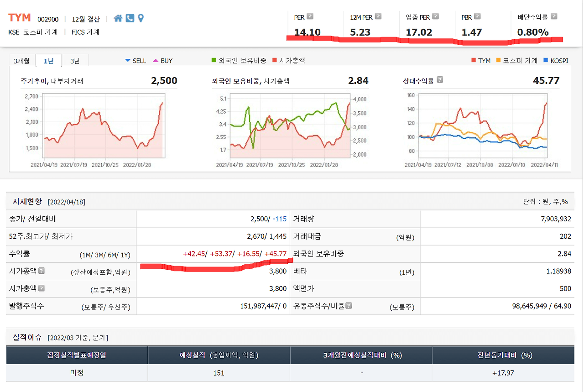Open 상대수익률 help question icon
The width and height of the screenshot is (584, 392).
440,80
